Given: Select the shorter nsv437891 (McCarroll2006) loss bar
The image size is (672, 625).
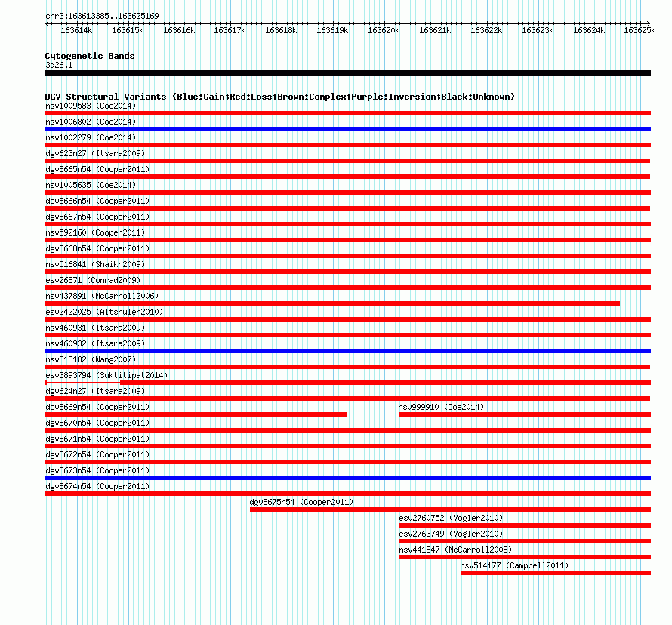Looking at the screenshot, I should click(x=332, y=303).
